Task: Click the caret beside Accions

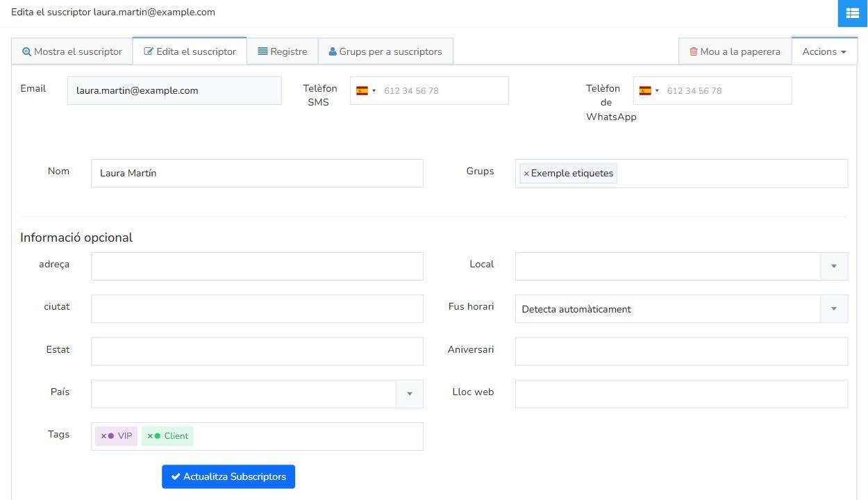Action: tap(843, 52)
